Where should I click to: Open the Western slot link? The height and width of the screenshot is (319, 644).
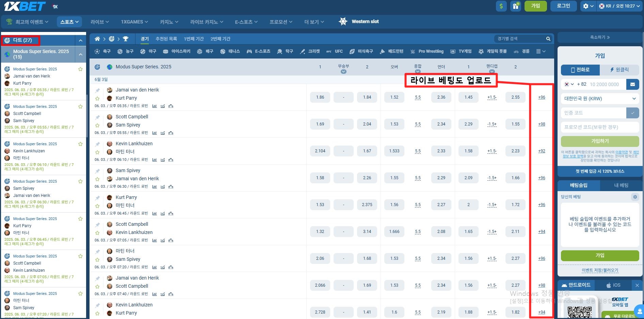click(x=359, y=21)
